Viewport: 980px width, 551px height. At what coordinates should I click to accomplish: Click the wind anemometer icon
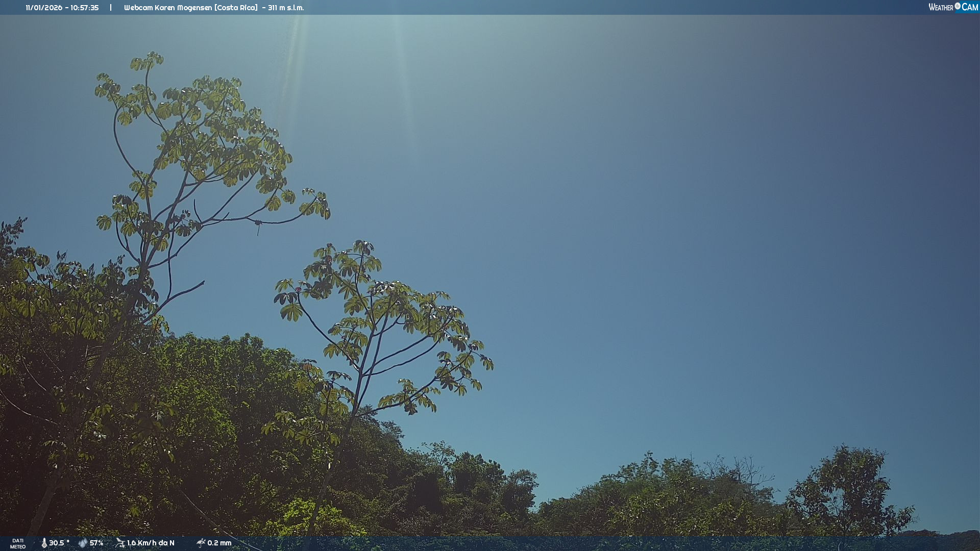coord(120,543)
